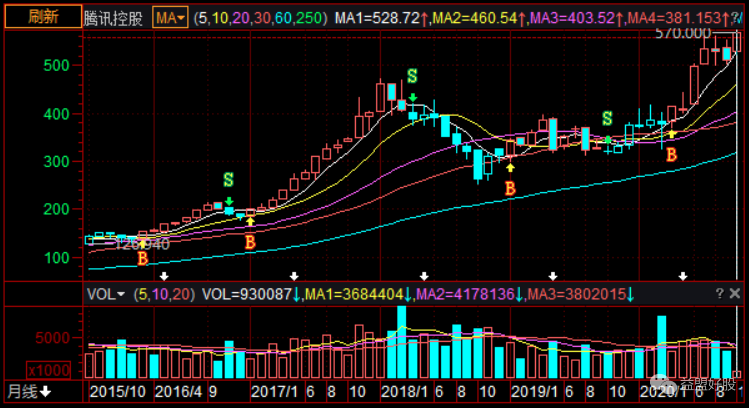749x408 pixels.
Task: Select the 腾讯控股 stock name label
Action: click(114, 18)
